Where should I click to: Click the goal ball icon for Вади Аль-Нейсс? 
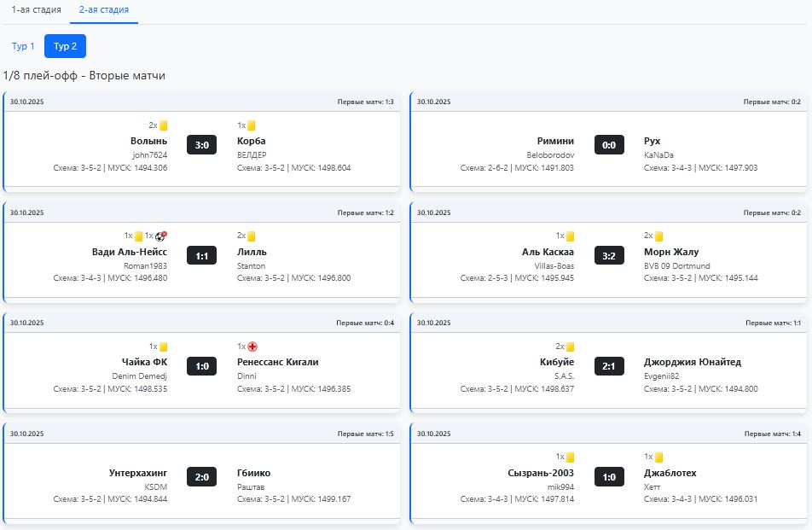pos(161,236)
